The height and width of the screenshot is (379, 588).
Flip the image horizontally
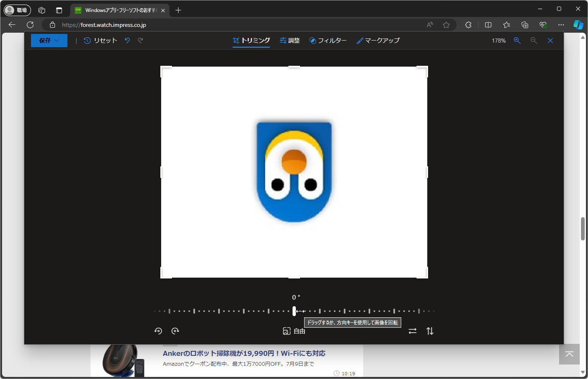(412, 331)
